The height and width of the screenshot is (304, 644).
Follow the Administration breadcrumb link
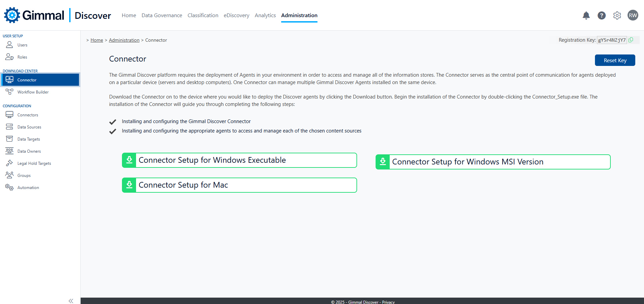tap(124, 40)
